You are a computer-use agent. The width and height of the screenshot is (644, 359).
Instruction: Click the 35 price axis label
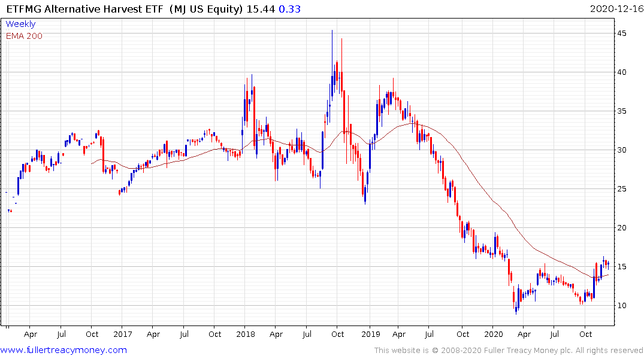[x=621, y=111]
